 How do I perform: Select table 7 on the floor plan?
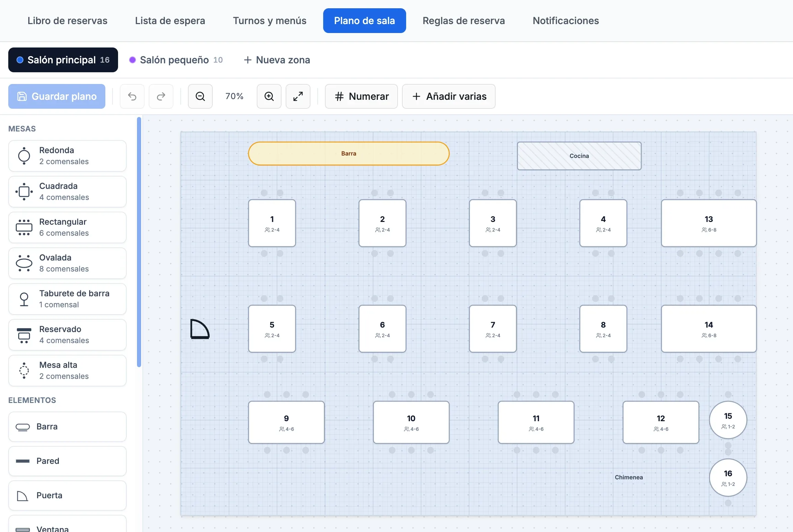(x=493, y=329)
